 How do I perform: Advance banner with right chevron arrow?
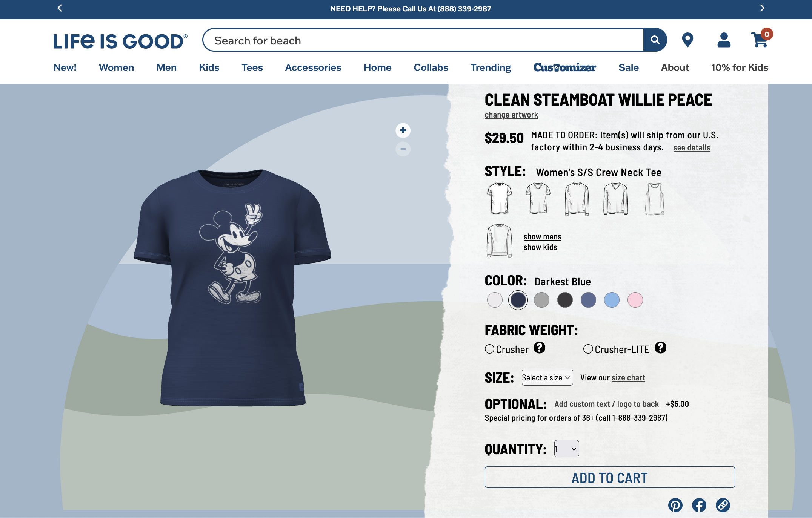point(762,8)
